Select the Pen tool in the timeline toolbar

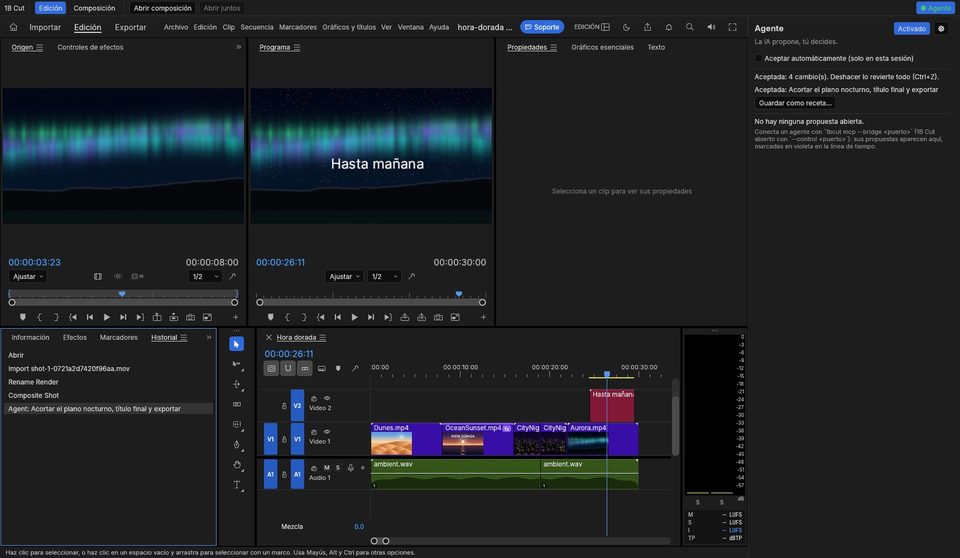(x=237, y=445)
